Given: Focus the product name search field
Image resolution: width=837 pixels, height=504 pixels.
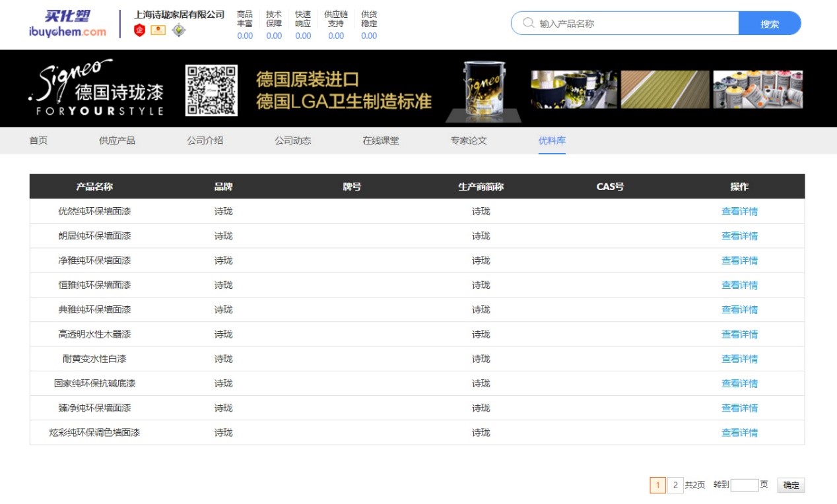Looking at the screenshot, I should [625, 23].
